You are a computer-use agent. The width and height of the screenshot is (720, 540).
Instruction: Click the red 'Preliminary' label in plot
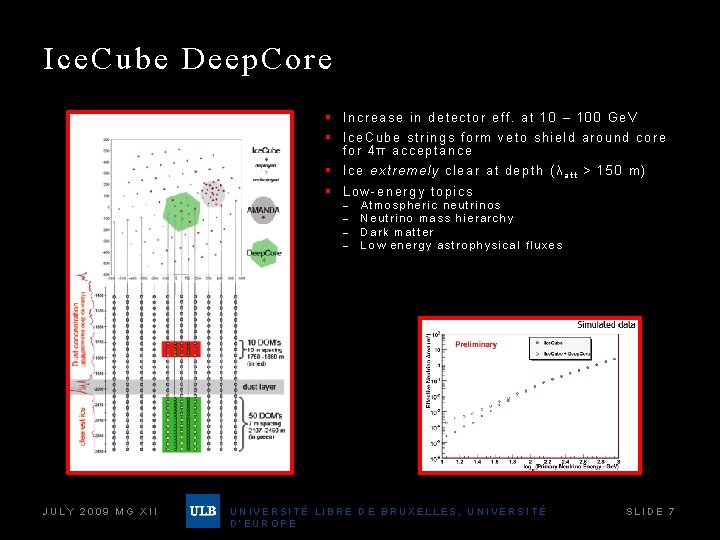pyautogui.click(x=476, y=344)
